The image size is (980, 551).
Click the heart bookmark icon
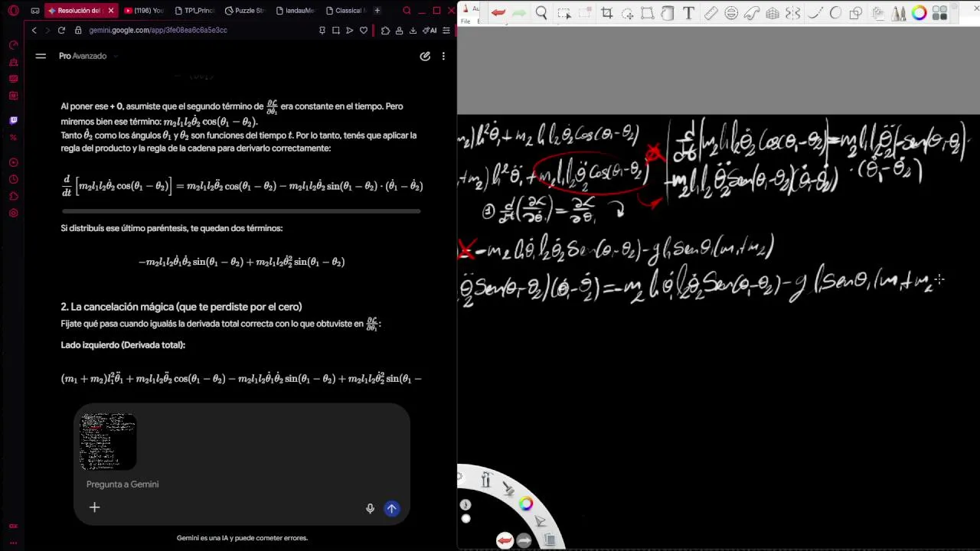[x=364, y=30]
